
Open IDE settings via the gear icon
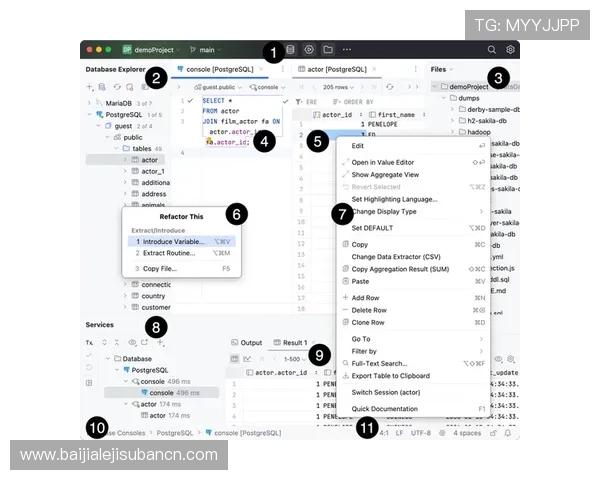pos(510,49)
